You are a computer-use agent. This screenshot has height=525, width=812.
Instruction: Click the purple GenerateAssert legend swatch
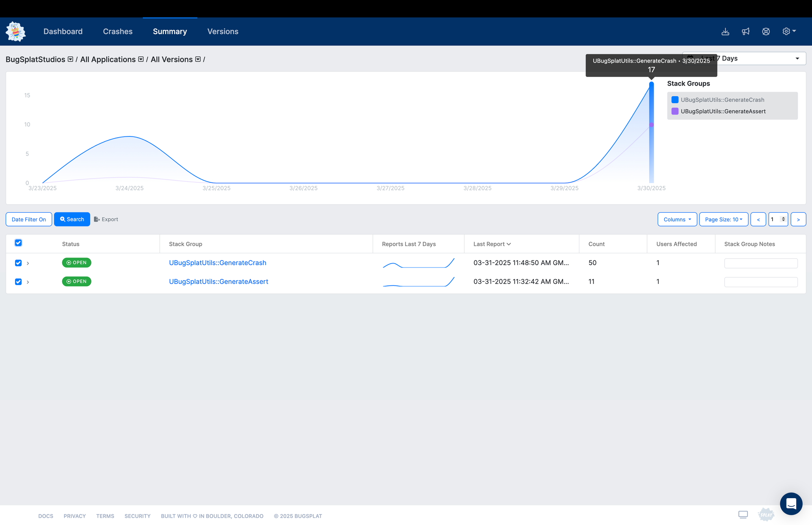(x=675, y=111)
